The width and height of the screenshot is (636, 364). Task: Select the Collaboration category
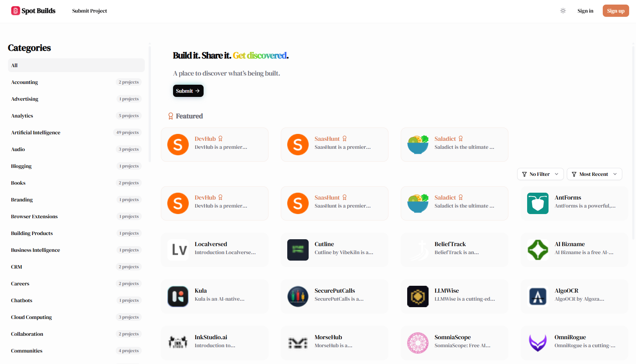point(76,334)
